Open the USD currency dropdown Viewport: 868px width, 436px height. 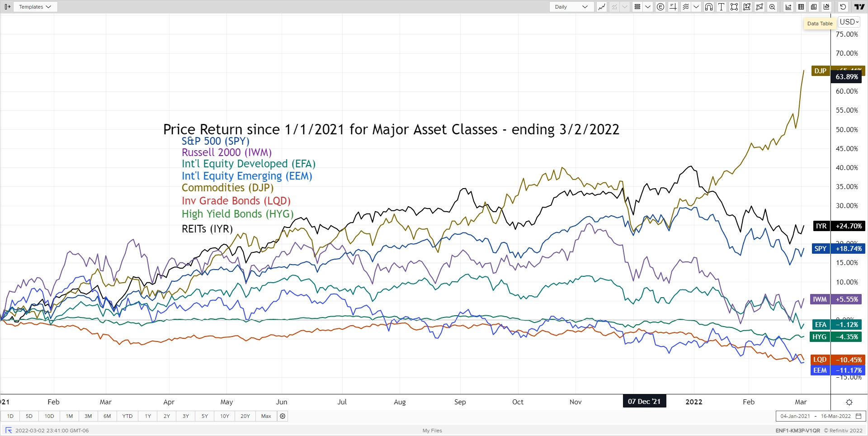coord(849,22)
